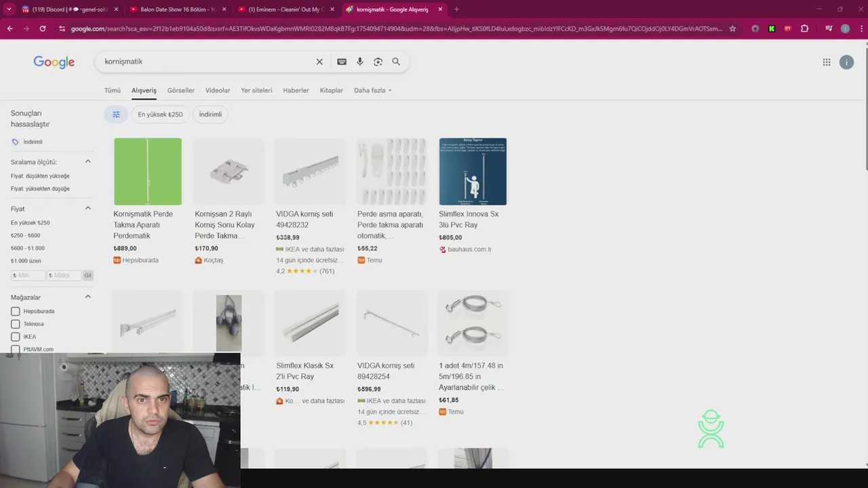Click the green K extension icon
Screen dimensions: 868x488
[x=772, y=28]
